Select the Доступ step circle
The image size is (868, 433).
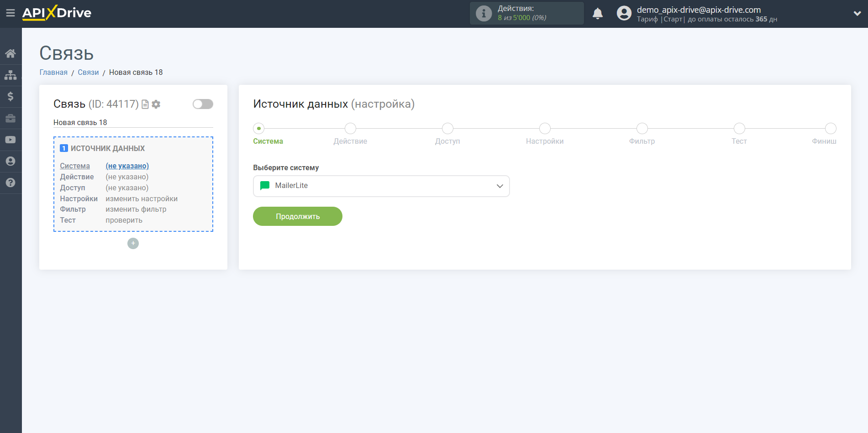447,129
